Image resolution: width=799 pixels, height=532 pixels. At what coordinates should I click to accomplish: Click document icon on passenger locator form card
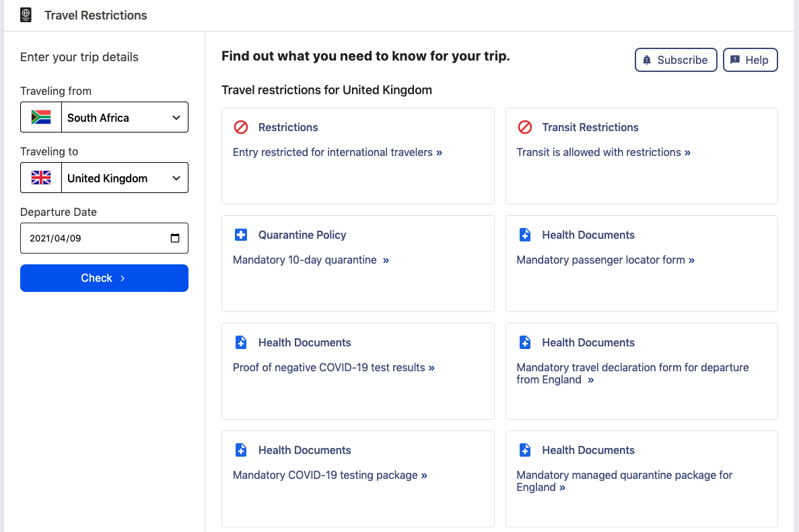tap(525, 235)
